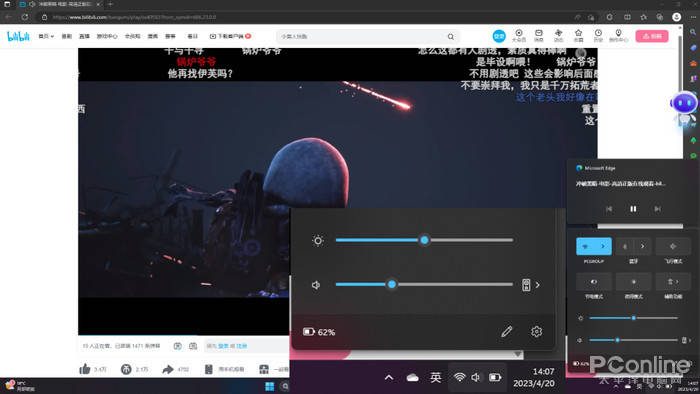The image size is (700, 394).
Task: Open the 消息 messages icon
Action: click(539, 36)
